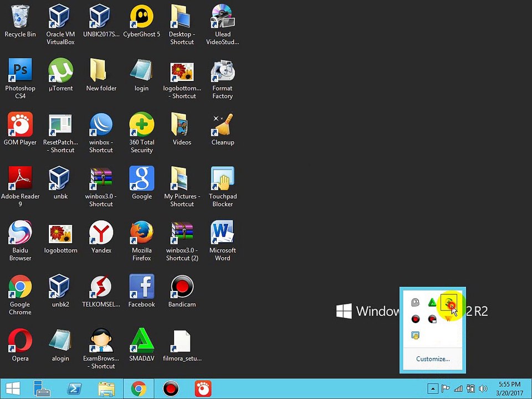Click the CyberGhost ghost tray icon
The image size is (532, 399).
(x=415, y=302)
